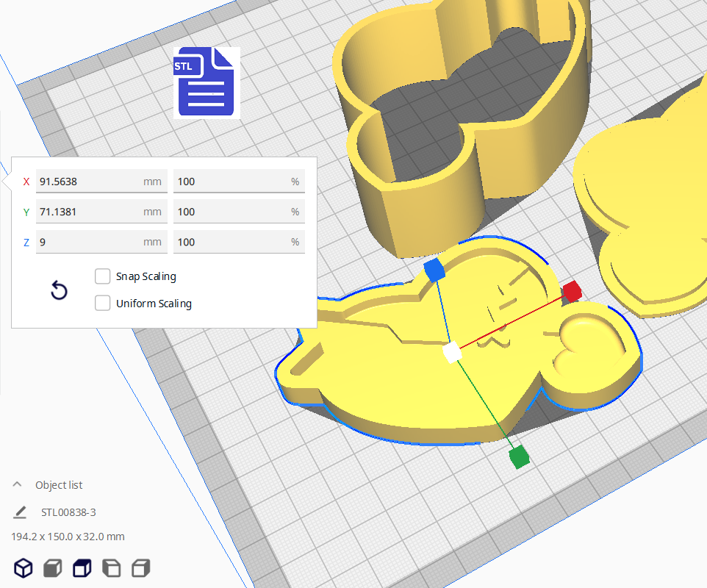This screenshot has height=588, width=707.
Task: Click the blue STL file icon
Action: 207,82
